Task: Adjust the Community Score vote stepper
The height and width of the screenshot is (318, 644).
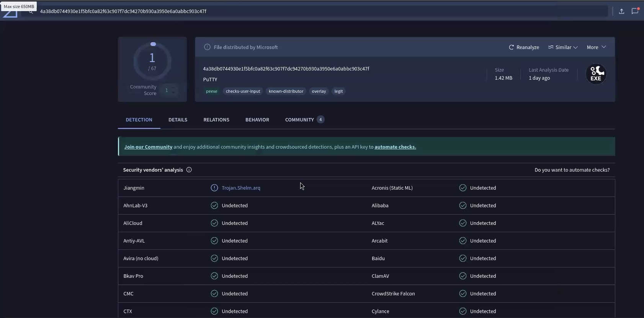Action: pos(173,90)
